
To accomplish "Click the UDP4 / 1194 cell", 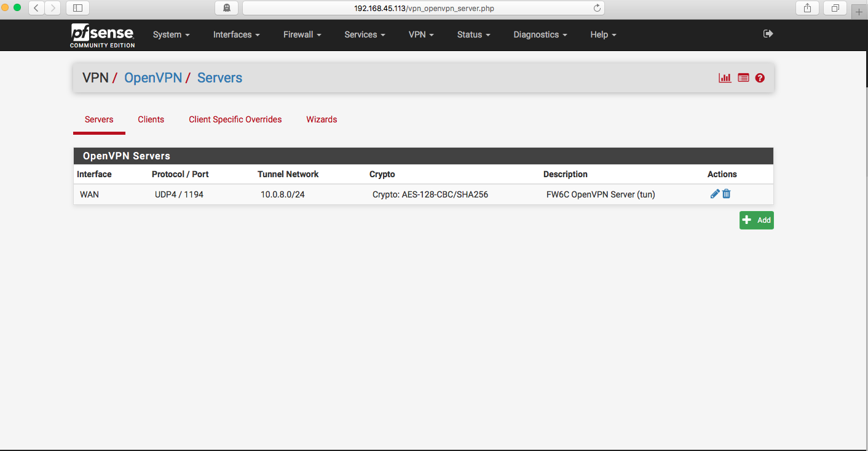I will pyautogui.click(x=179, y=194).
